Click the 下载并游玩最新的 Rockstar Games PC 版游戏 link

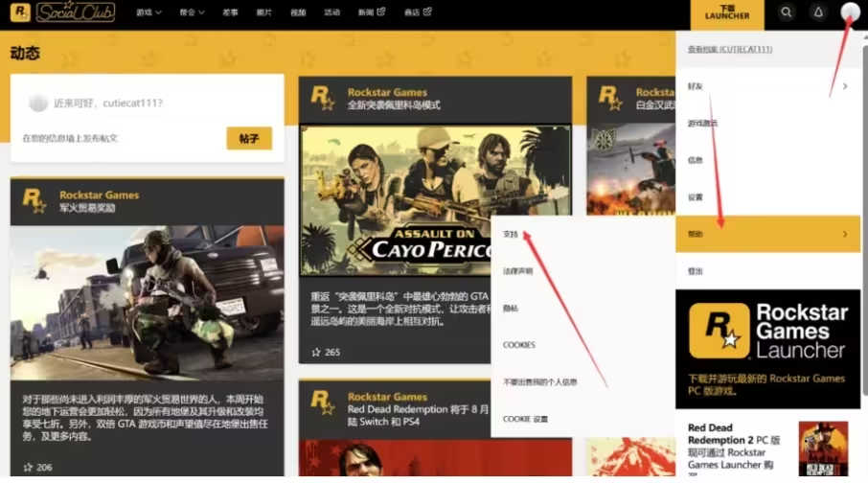[x=766, y=384]
